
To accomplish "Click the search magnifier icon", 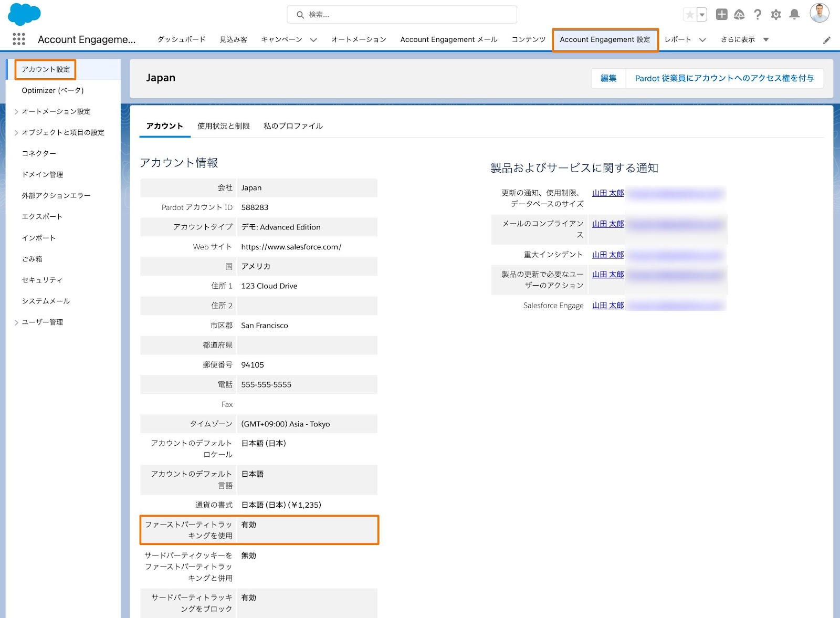I will [300, 15].
